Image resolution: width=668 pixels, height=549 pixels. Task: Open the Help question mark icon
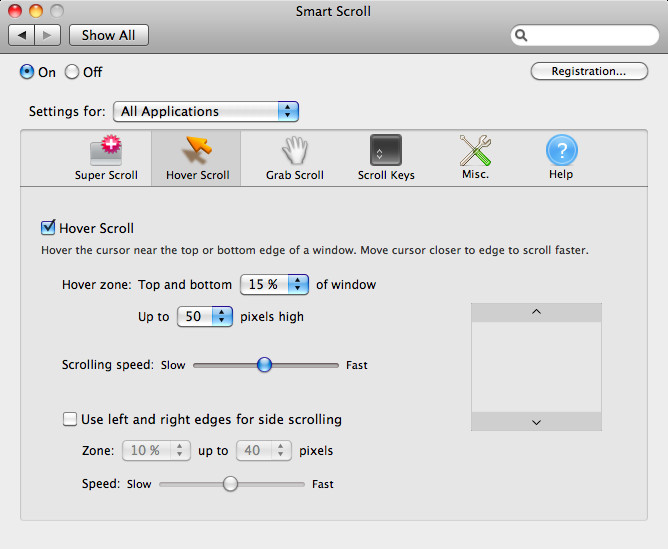561,150
